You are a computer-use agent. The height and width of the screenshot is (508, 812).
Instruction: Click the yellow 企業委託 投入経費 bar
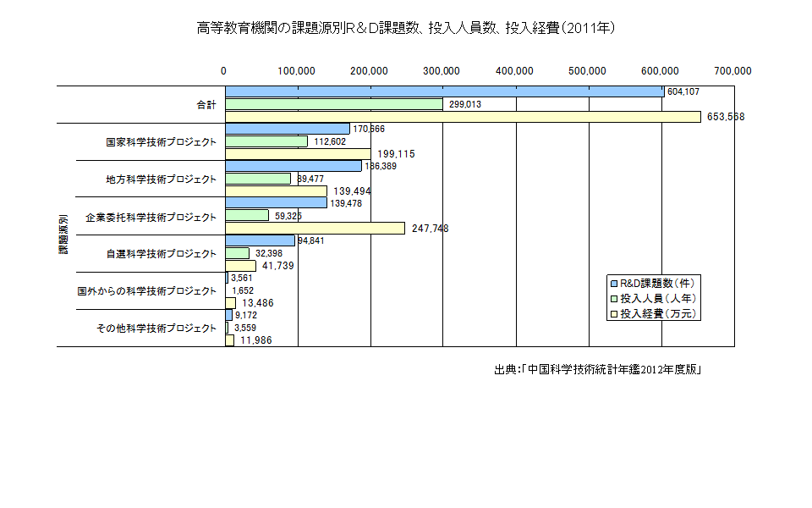click(313, 229)
